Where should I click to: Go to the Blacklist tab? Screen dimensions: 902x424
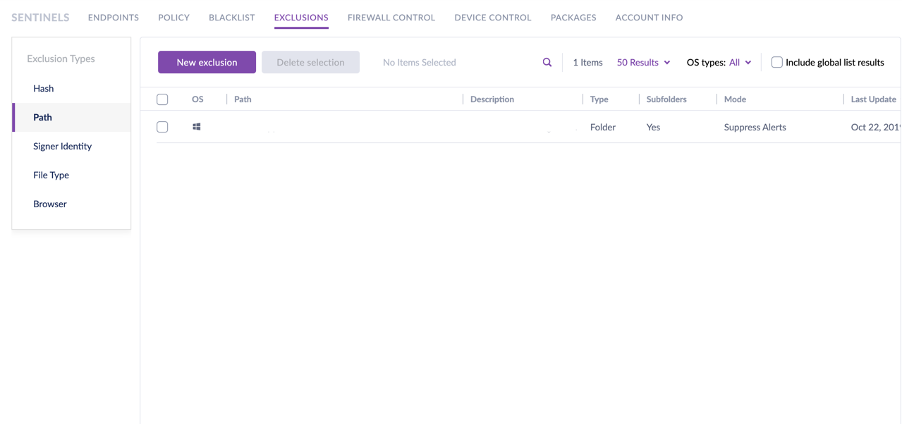pos(232,17)
